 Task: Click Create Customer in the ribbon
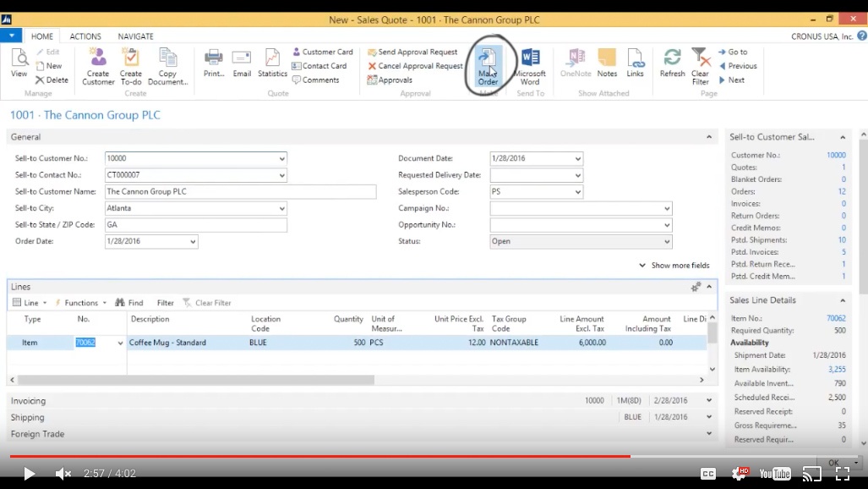pos(98,67)
